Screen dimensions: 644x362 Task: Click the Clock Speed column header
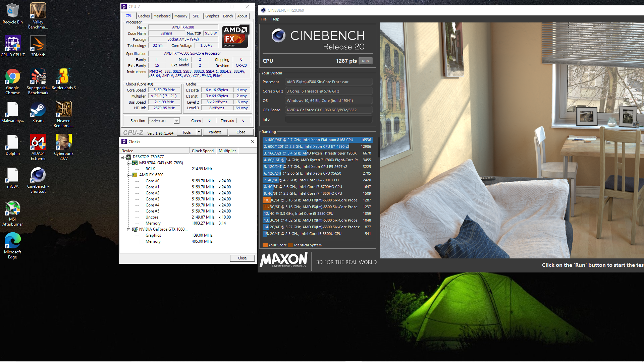click(203, 151)
